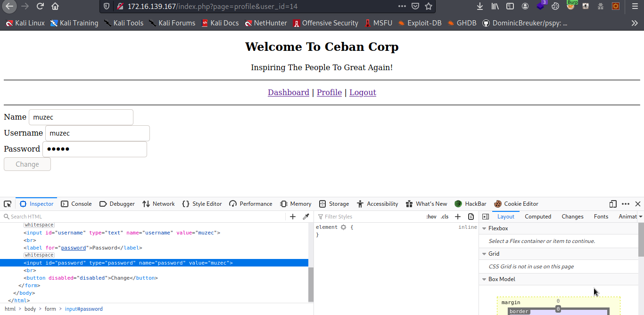Open the devtools three-dot options menu
Image resolution: width=644 pixels, height=315 pixels.
626,204
